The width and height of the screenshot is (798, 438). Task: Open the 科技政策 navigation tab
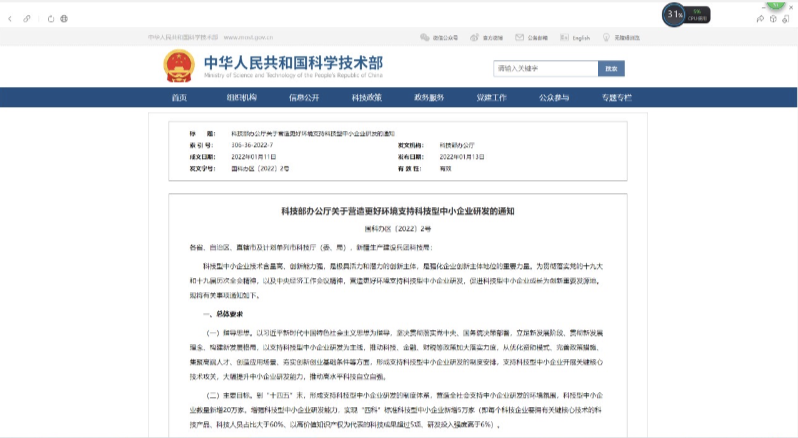(367, 98)
